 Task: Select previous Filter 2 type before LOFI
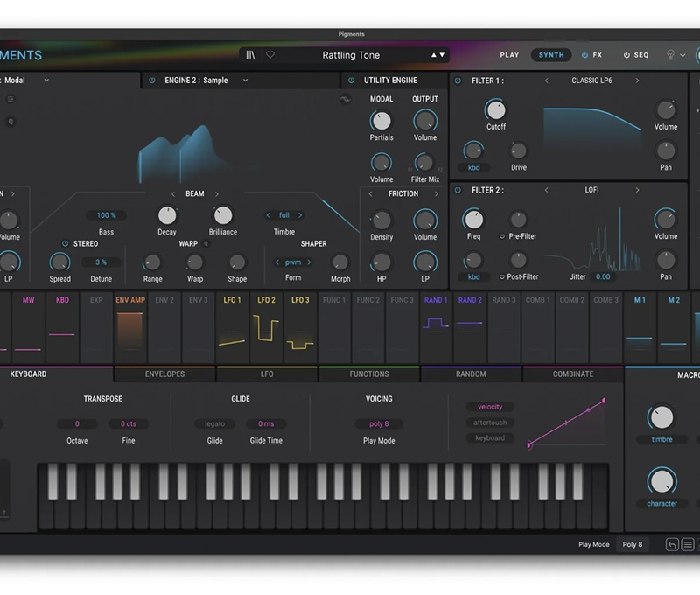point(546,190)
